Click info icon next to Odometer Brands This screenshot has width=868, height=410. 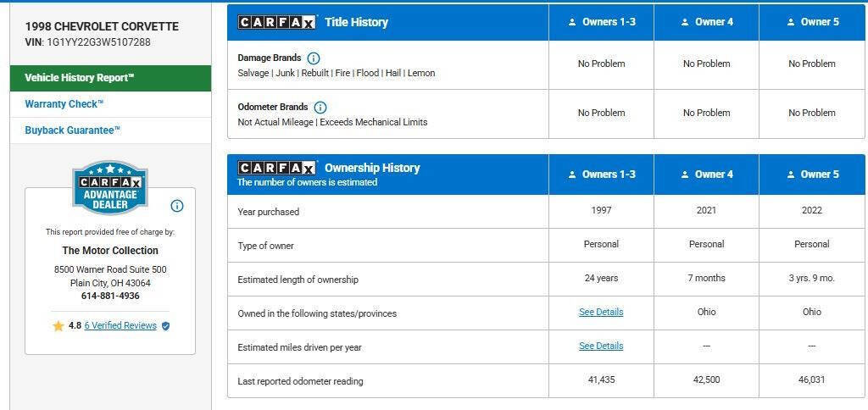point(320,108)
